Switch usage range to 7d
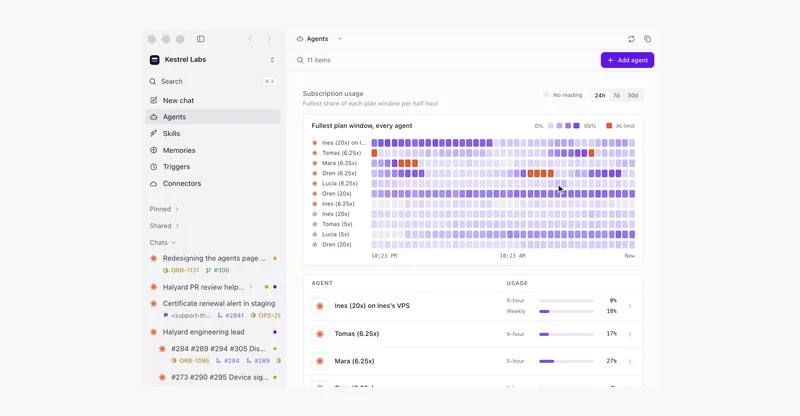Image resolution: width=800 pixels, height=416 pixels. (x=616, y=95)
